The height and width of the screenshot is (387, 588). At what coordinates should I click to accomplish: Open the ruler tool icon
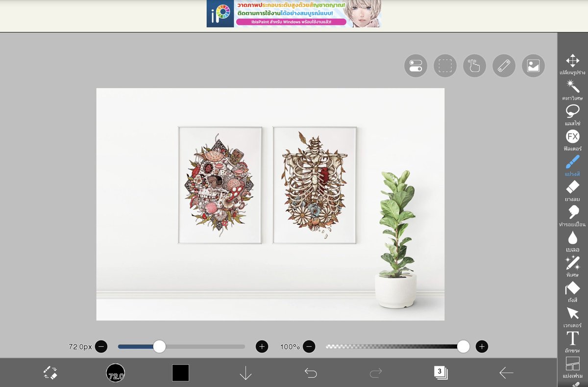coord(504,66)
